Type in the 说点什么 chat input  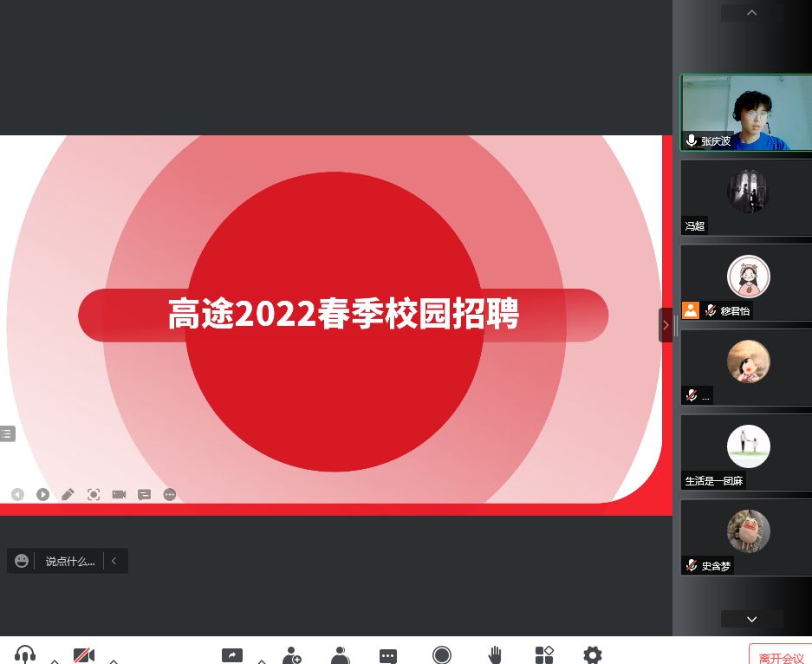point(70,561)
